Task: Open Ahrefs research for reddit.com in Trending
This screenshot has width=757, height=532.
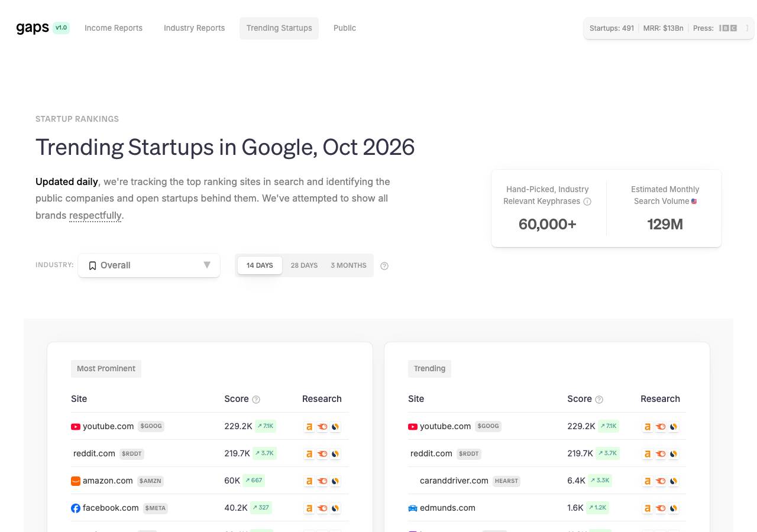Action: pyautogui.click(x=648, y=453)
